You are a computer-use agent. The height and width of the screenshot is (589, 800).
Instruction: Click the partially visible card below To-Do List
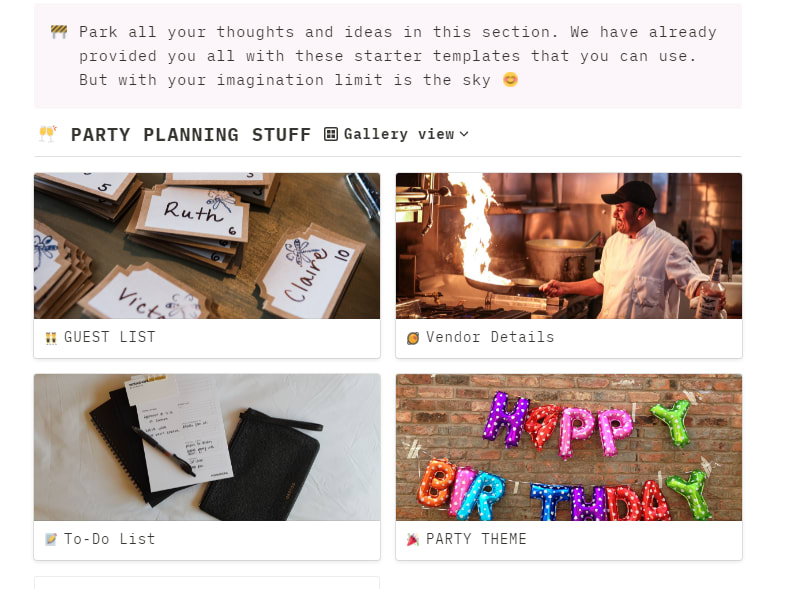(207, 583)
